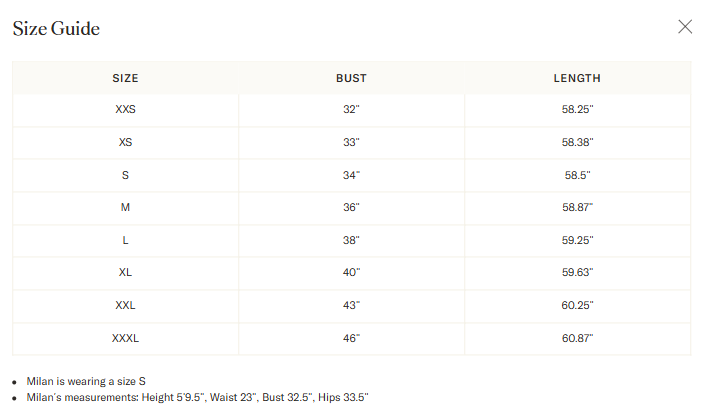
Task: Select the XL size cell
Action: point(125,272)
